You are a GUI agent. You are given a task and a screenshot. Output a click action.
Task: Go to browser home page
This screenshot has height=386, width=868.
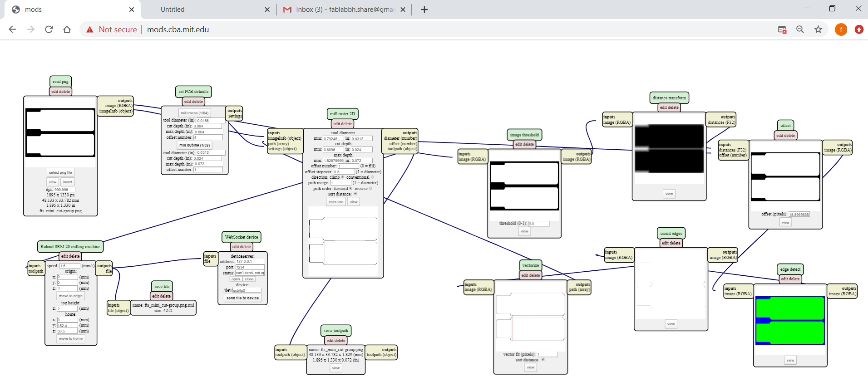[x=67, y=29]
